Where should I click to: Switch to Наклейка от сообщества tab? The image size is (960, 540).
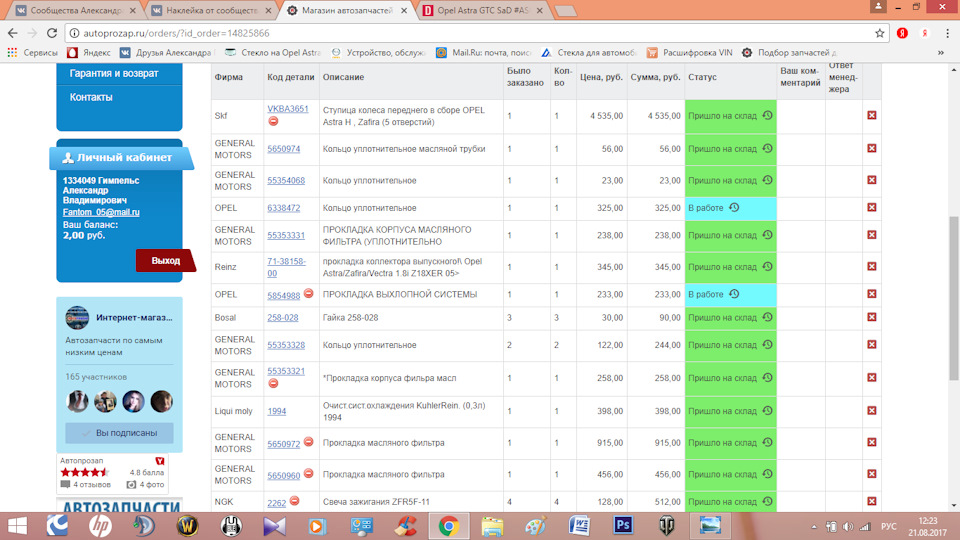[211, 10]
